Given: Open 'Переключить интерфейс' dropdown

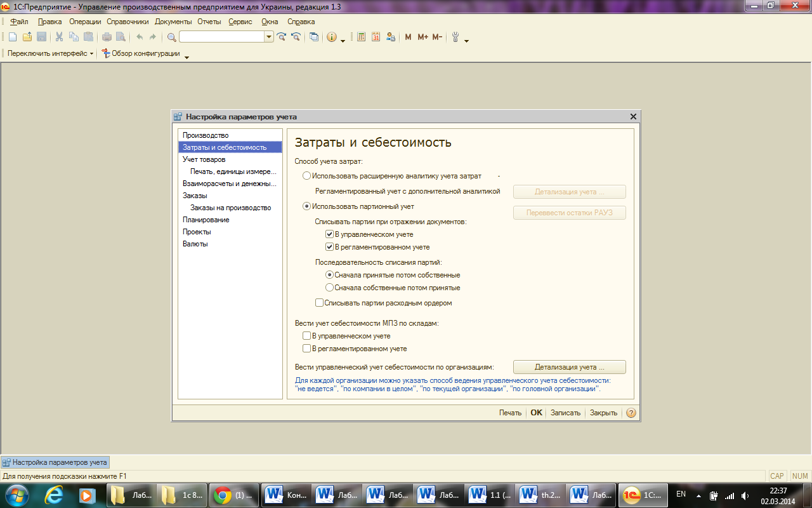Looking at the screenshot, I should point(50,53).
